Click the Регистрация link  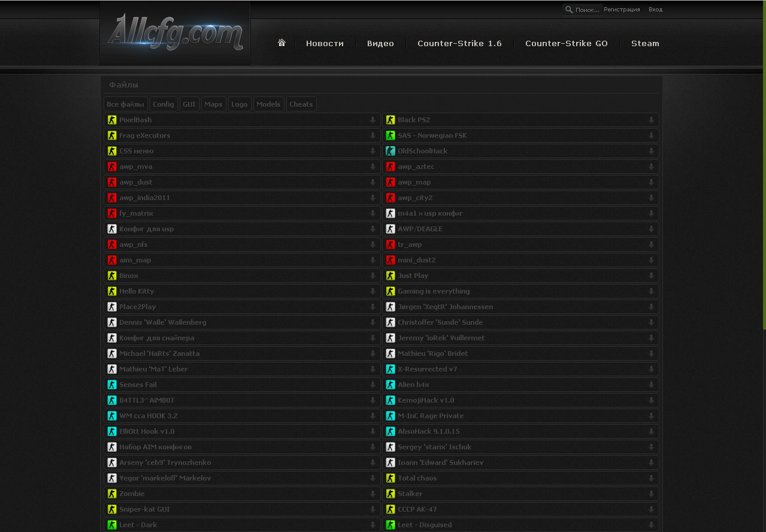coord(622,10)
